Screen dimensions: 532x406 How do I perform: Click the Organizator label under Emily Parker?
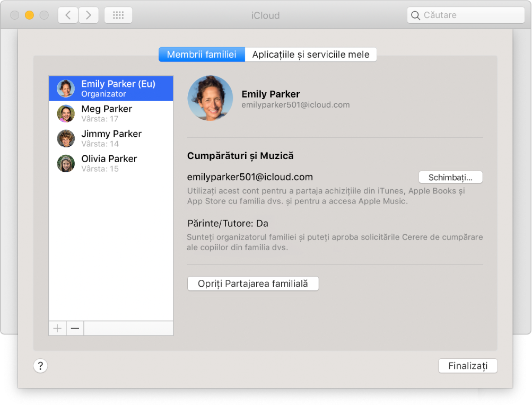(103, 94)
